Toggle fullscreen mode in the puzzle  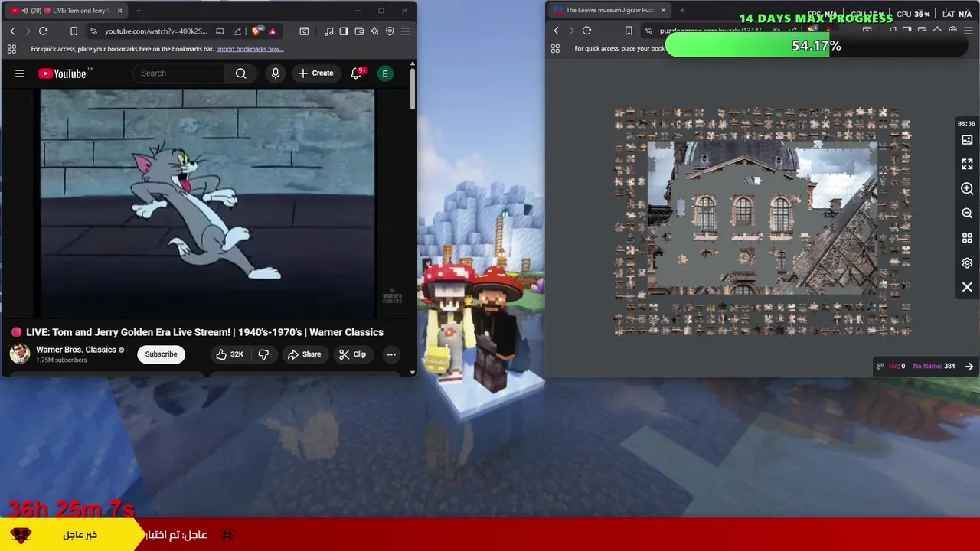click(967, 165)
